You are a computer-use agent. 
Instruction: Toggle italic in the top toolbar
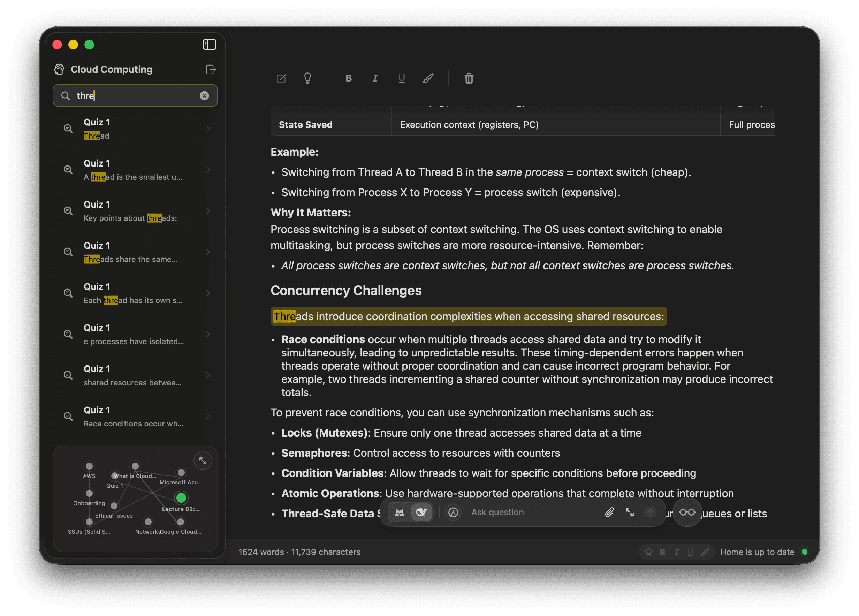coord(375,78)
